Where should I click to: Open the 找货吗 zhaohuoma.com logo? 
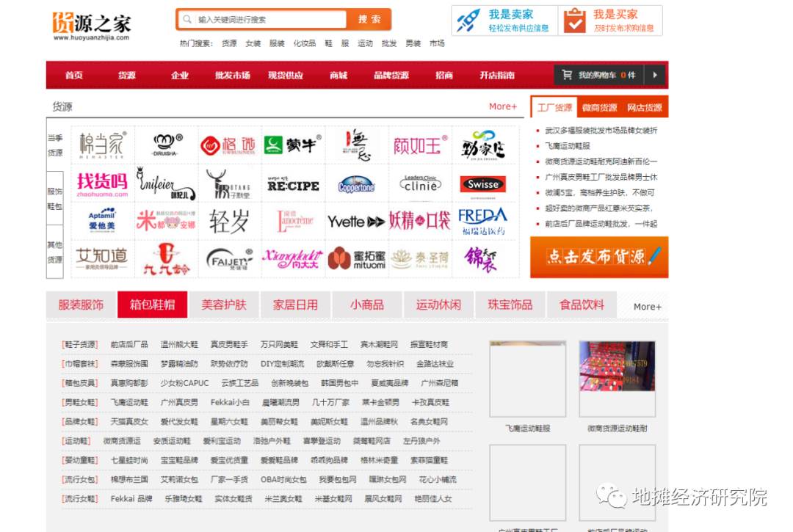click(103, 184)
